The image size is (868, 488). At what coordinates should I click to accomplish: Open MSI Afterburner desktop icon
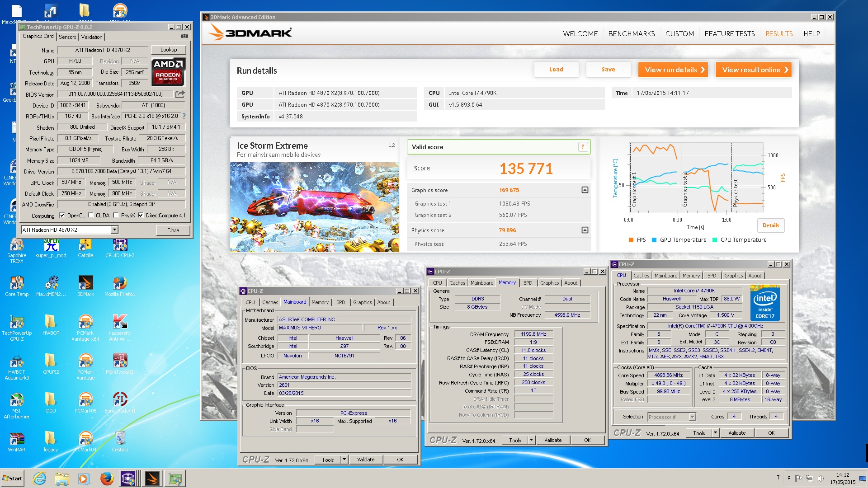[x=17, y=406]
